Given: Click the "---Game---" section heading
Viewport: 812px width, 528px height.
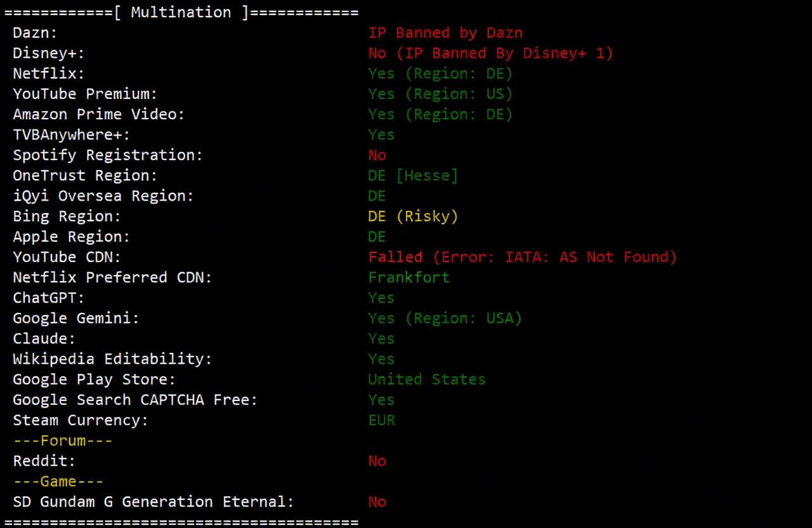Looking at the screenshot, I should pyautogui.click(x=58, y=481).
